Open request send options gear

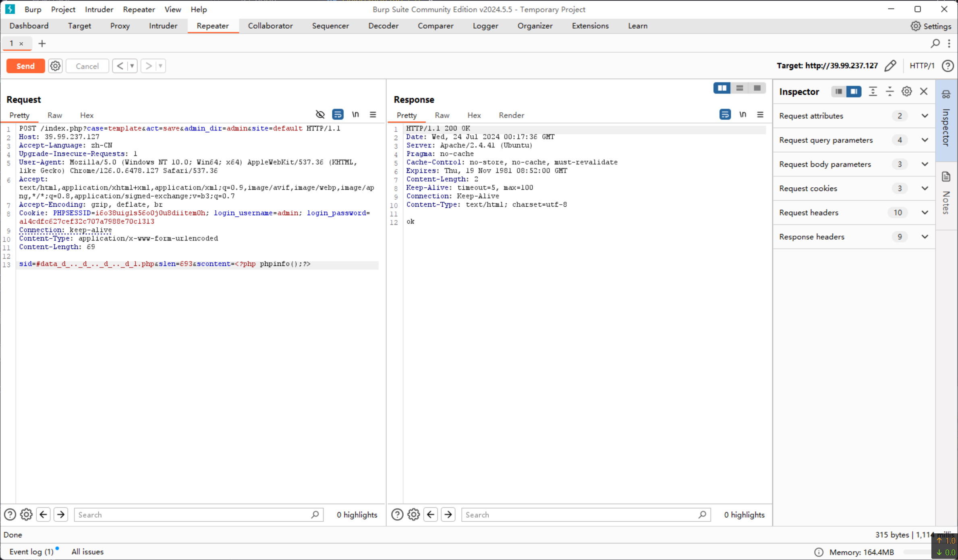[55, 66]
